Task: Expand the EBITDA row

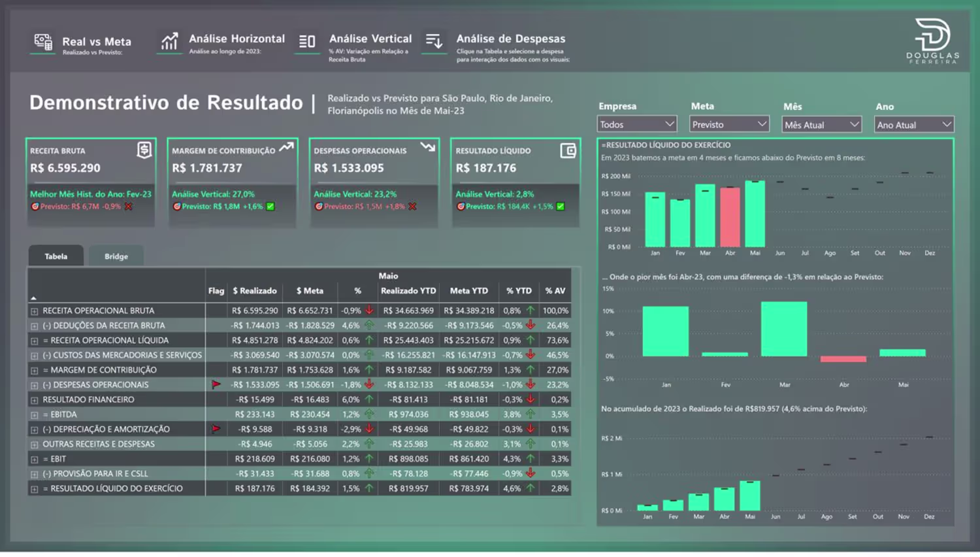Action: pos(35,415)
